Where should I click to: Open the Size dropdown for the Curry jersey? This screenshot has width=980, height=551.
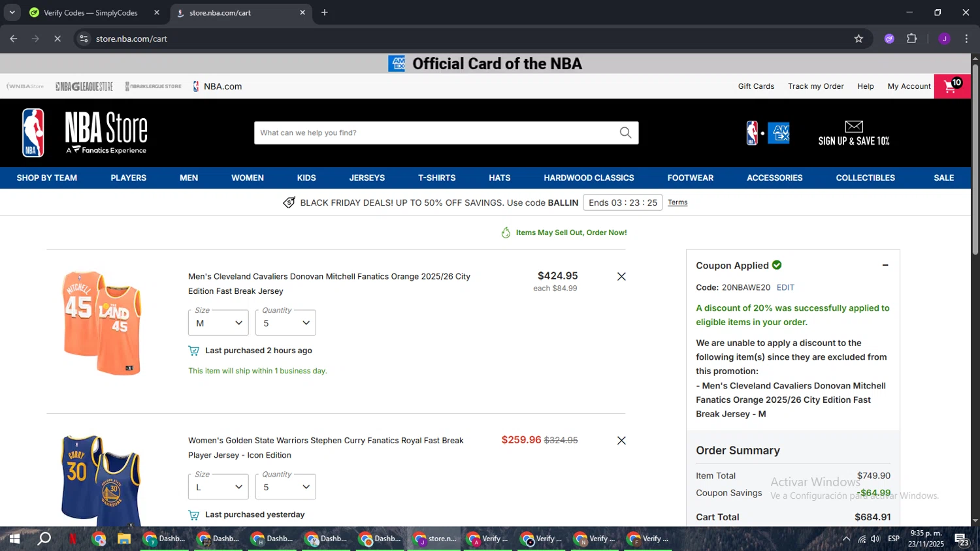point(218,486)
